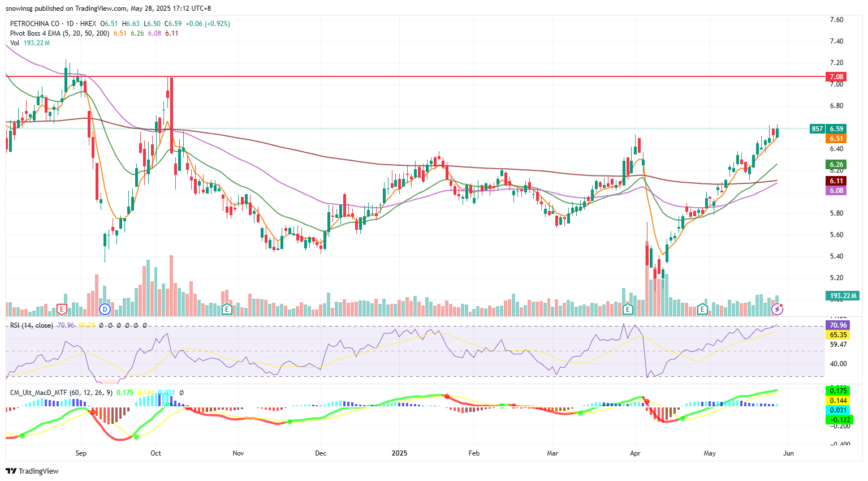Click the TradingView logo at bottom left
The image size is (868, 481).
32,471
